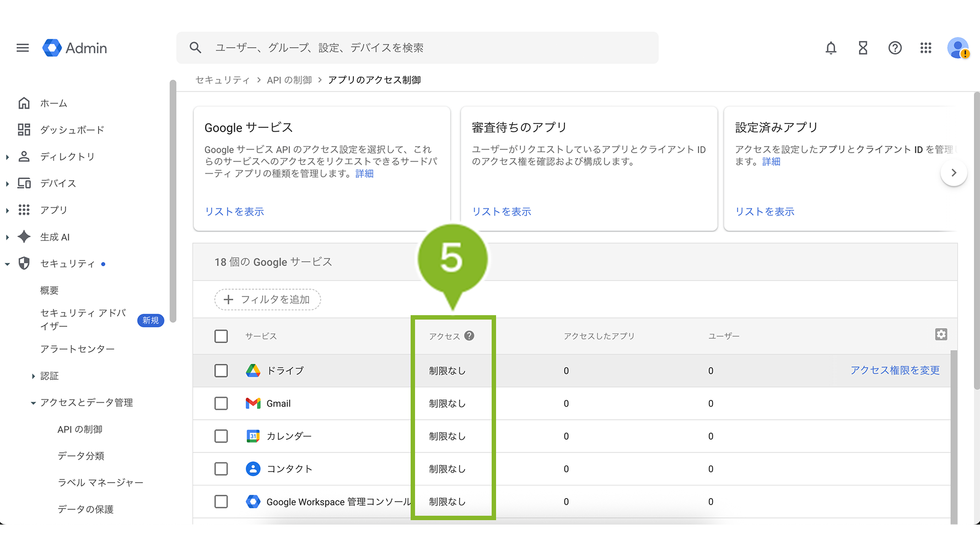Expand the Authentication (認証) tree item
980x551 pixels.
point(34,376)
